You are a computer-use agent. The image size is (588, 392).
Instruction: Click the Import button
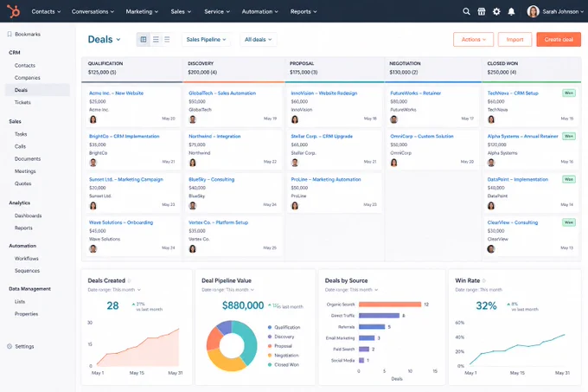[514, 40]
